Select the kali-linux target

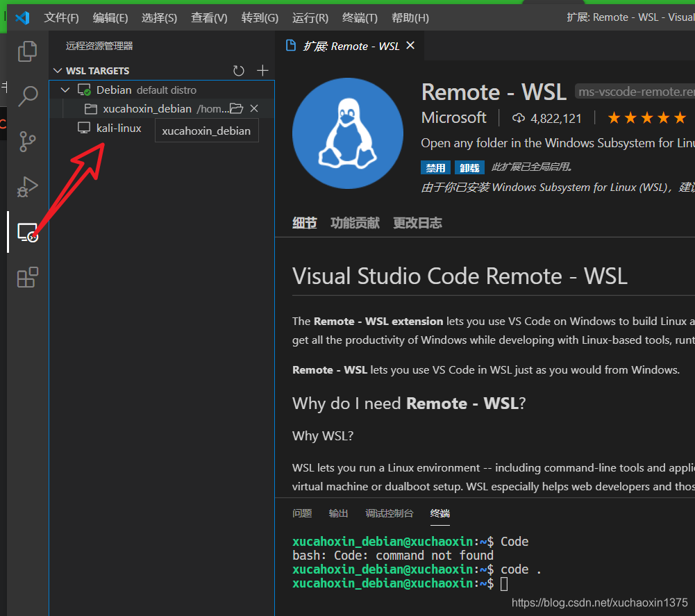(119, 128)
